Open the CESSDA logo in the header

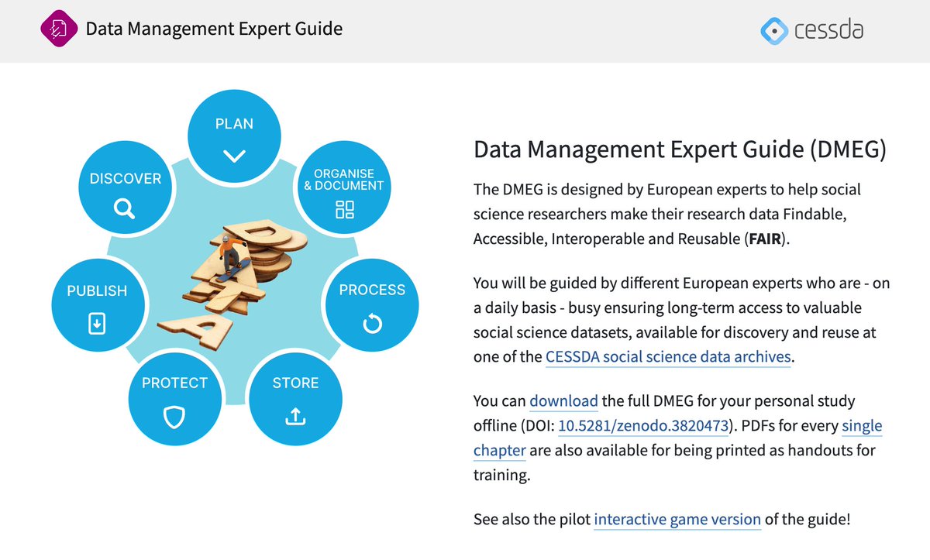tap(812, 30)
